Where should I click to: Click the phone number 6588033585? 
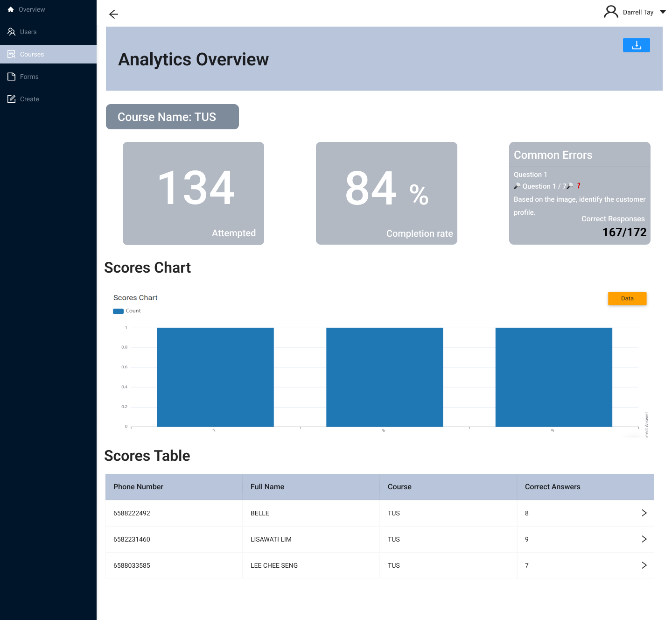click(x=132, y=565)
